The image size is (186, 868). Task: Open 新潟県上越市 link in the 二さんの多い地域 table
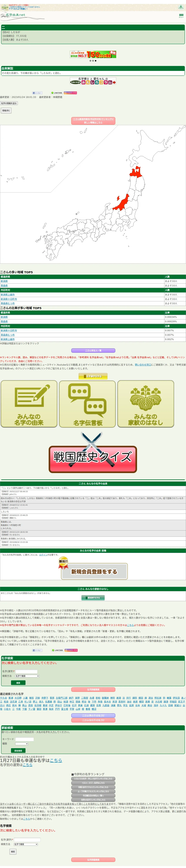(8, 295)
